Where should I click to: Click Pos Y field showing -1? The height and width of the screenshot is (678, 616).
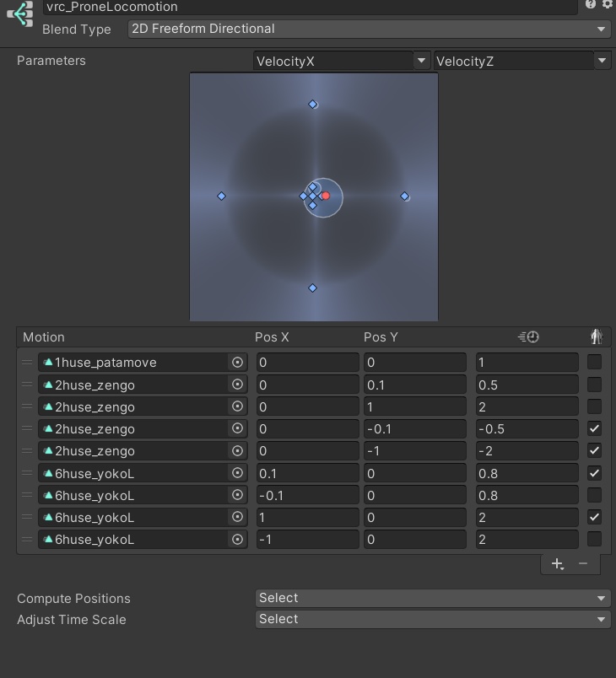click(415, 451)
